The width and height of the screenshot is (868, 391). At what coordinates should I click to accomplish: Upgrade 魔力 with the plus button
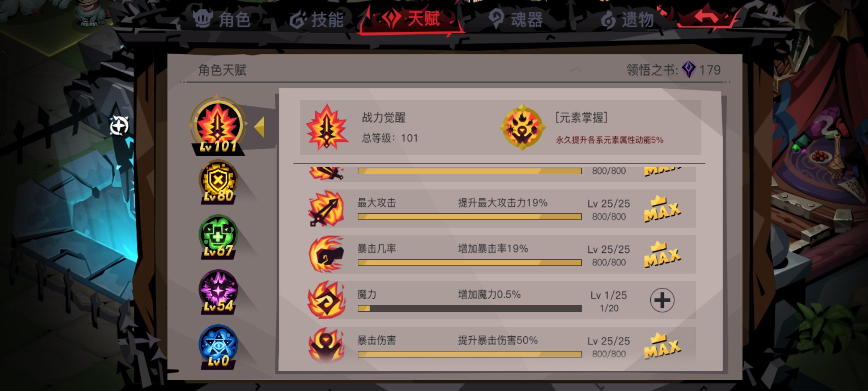pyautogui.click(x=662, y=300)
